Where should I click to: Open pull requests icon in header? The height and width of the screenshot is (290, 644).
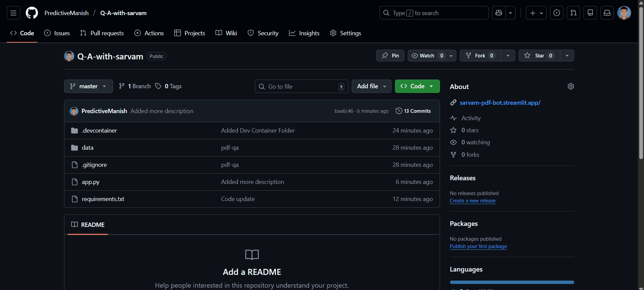point(573,13)
